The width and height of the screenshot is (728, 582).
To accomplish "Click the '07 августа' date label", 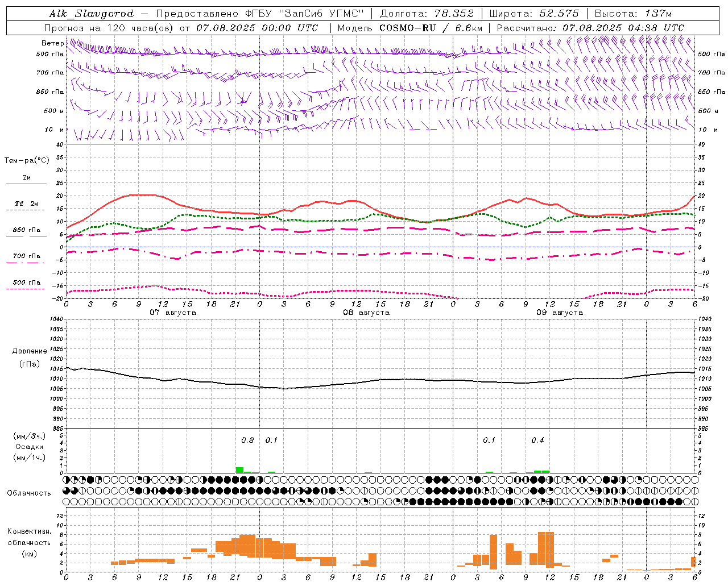I will (173, 313).
